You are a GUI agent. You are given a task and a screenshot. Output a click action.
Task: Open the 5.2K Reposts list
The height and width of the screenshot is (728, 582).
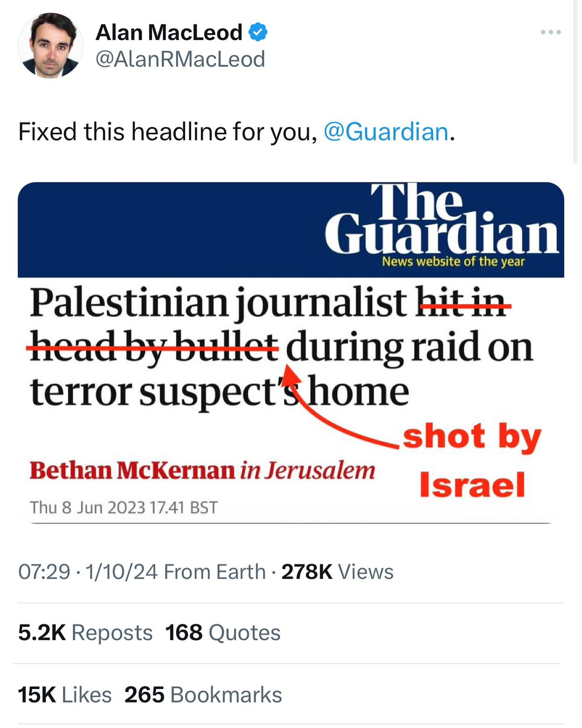click(x=85, y=633)
